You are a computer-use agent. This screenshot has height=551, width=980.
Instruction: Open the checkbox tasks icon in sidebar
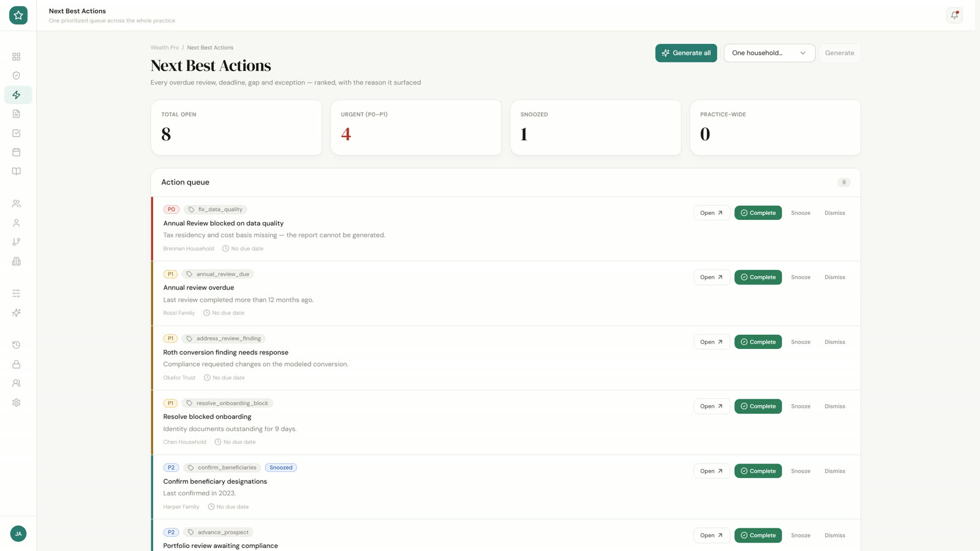coord(17,133)
